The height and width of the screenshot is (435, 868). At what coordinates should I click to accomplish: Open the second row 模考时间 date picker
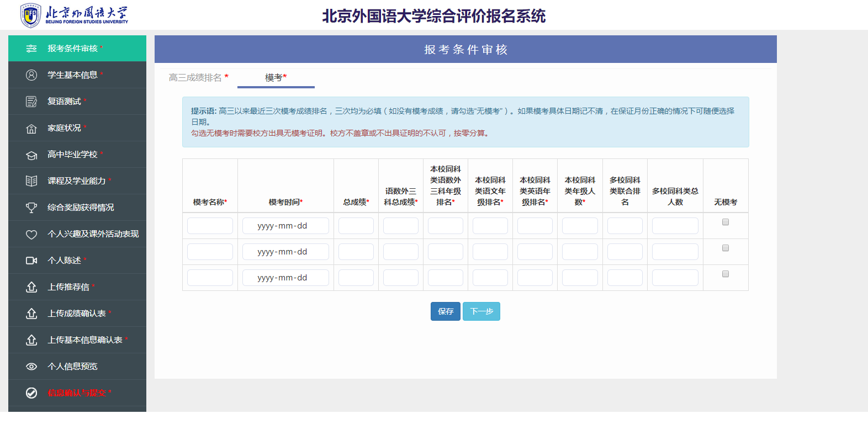(285, 252)
